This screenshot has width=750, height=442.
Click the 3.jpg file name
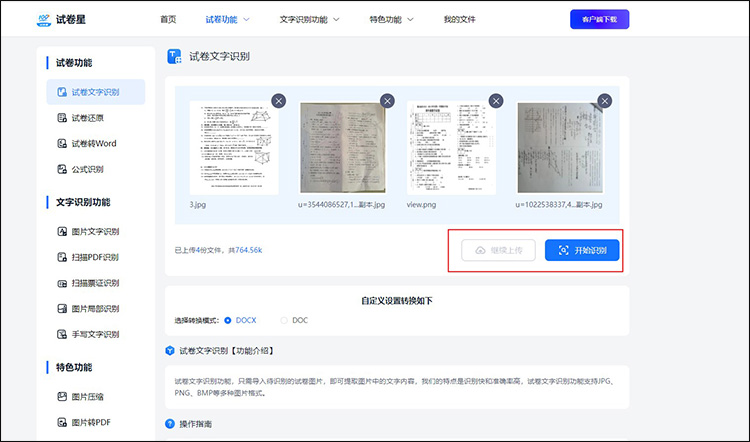[x=198, y=205]
